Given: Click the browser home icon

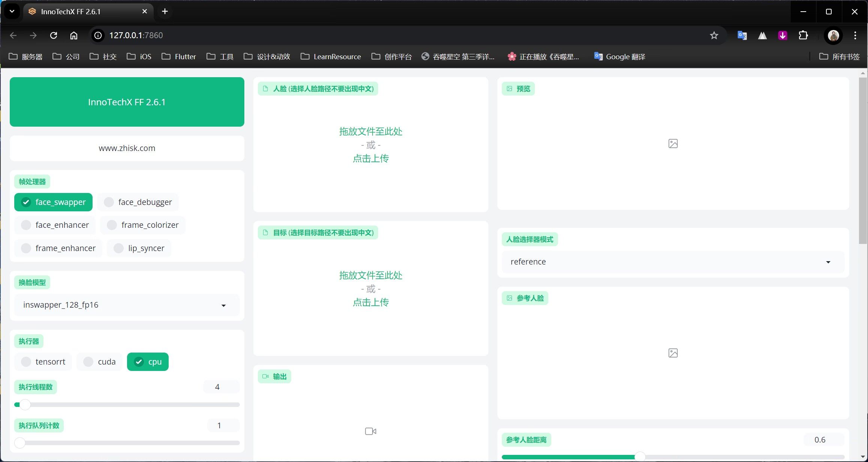Looking at the screenshot, I should pos(74,35).
